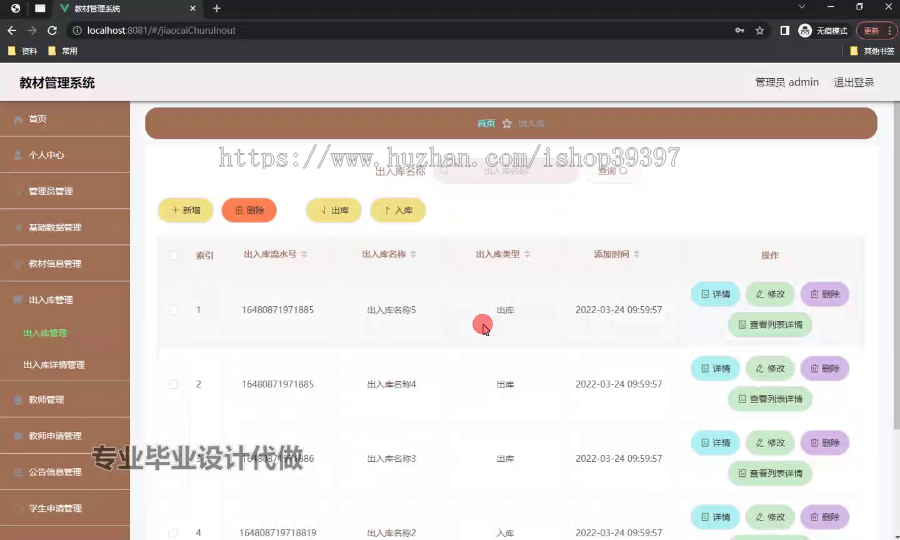
Task: Expand 学生申请管理 sidebar menu
Action: (65, 508)
